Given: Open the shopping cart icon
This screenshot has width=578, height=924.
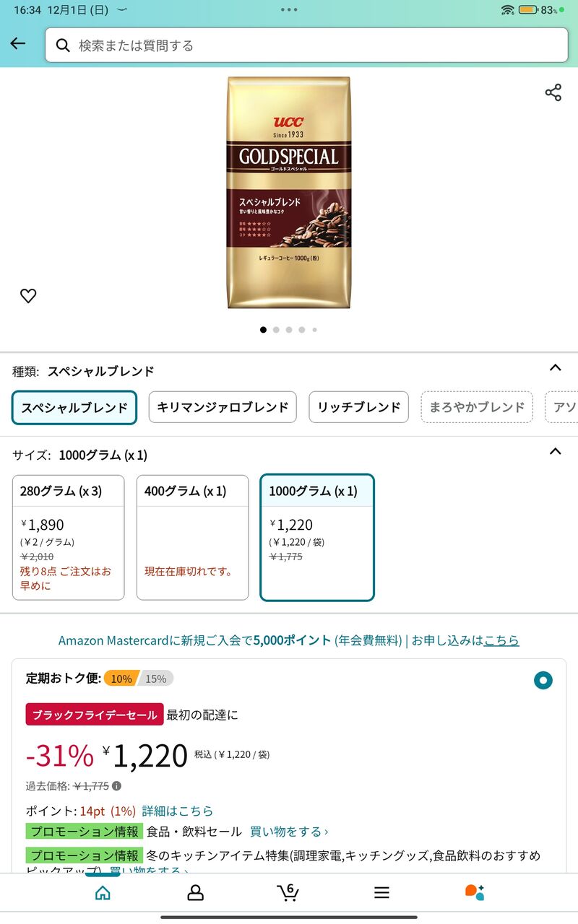Looking at the screenshot, I should 288,892.
